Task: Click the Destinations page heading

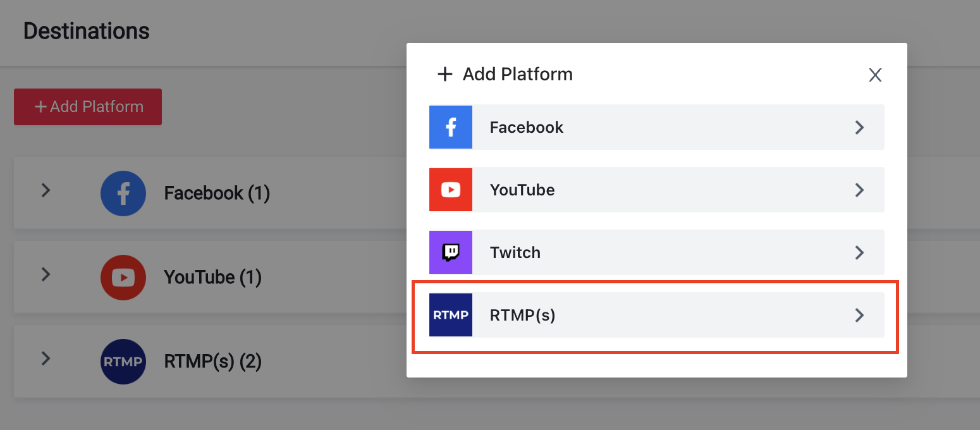Action: (87, 30)
